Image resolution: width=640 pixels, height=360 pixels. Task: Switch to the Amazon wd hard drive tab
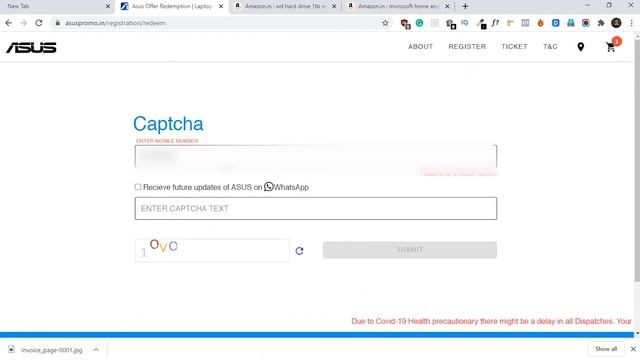[x=286, y=7]
